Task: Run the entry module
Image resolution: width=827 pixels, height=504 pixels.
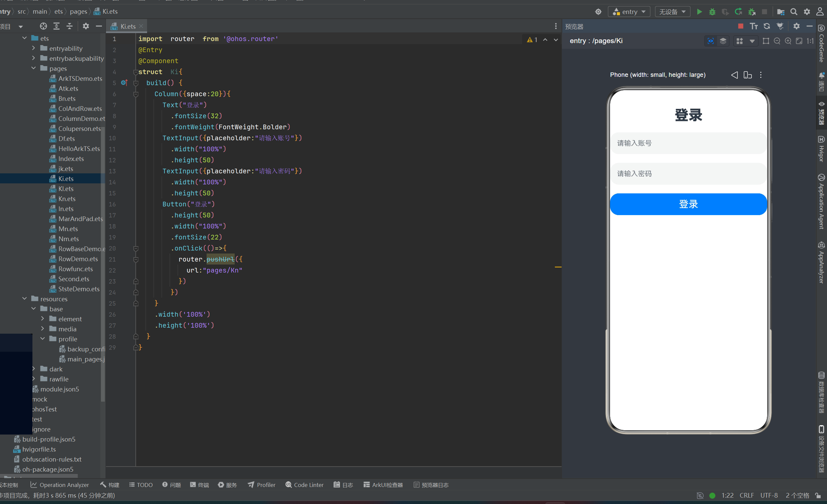Action: [699, 12]
